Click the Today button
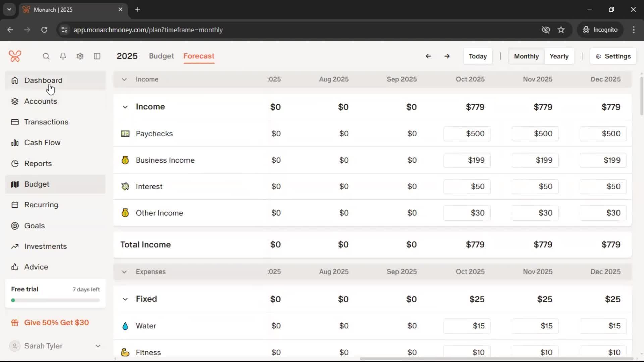This screenshot has width=644, height=362. pyautogui.click(x=477, y=56)
